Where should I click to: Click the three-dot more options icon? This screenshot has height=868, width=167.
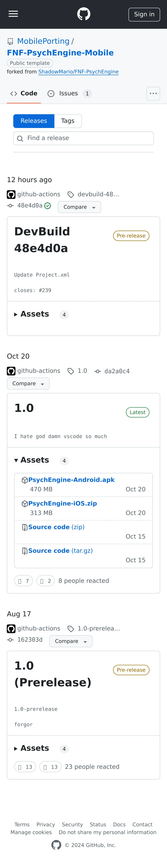click(153, 94)
